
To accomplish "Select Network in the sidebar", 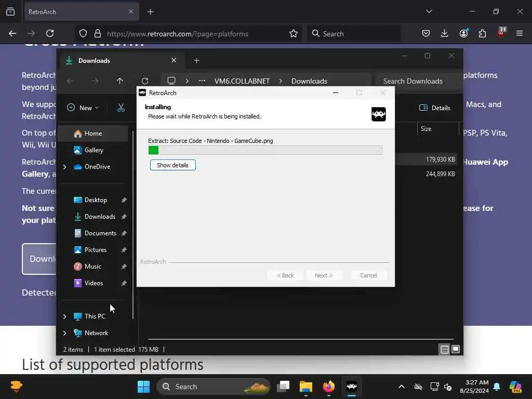I will point(96,333).
